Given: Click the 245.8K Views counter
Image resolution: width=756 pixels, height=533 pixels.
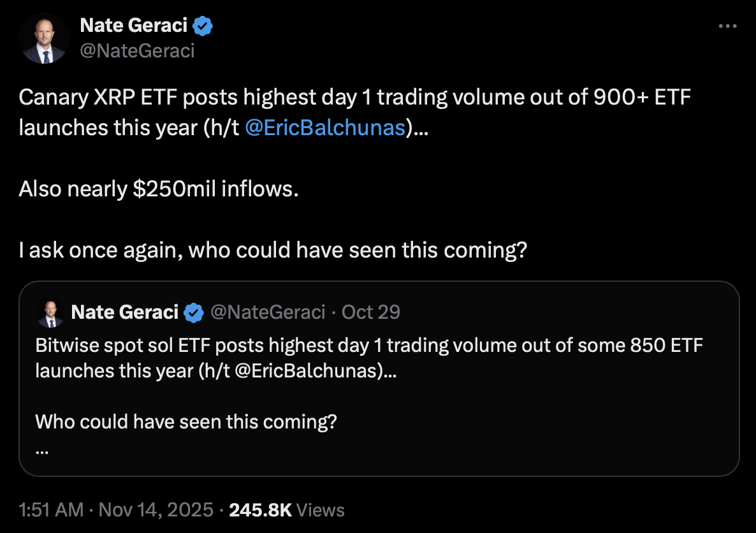Looking at the screenshot, I should click(287, 510).
